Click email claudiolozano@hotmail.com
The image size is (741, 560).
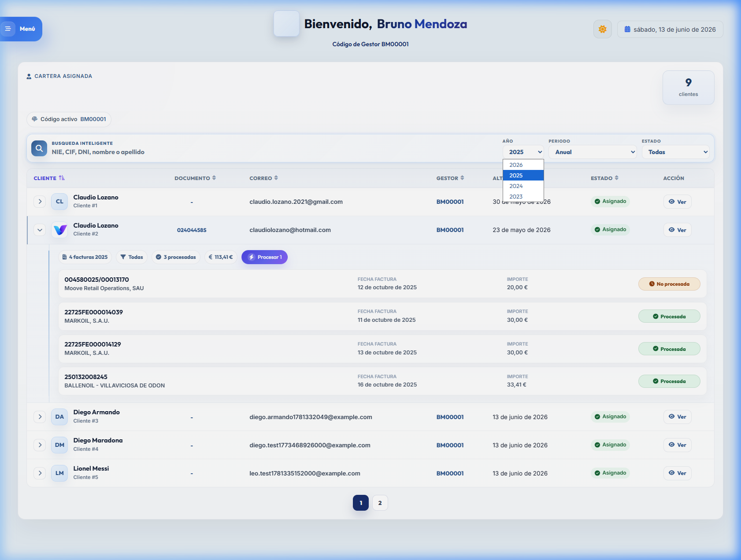[x=290, y=230]
